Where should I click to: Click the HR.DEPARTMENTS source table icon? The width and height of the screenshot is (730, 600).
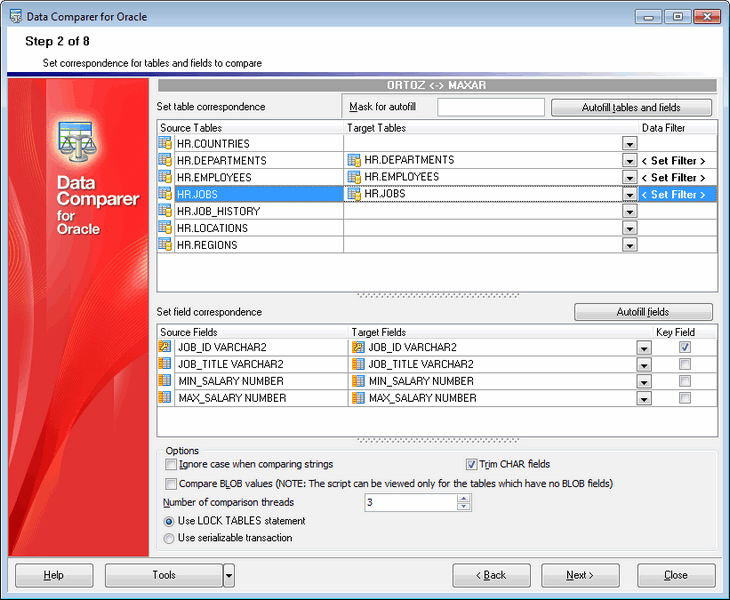(165, 160)
